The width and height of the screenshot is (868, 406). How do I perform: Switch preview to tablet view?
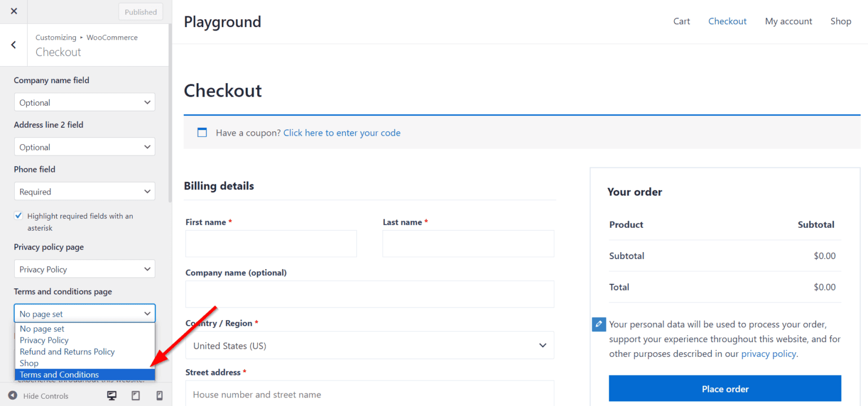pyautogui.click(x=135, y=396)
